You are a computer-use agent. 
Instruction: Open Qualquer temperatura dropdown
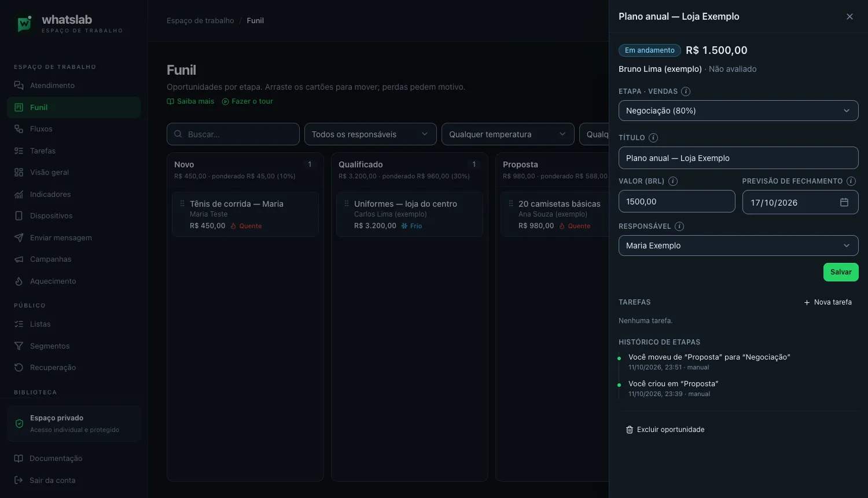(x=507, y=134)
